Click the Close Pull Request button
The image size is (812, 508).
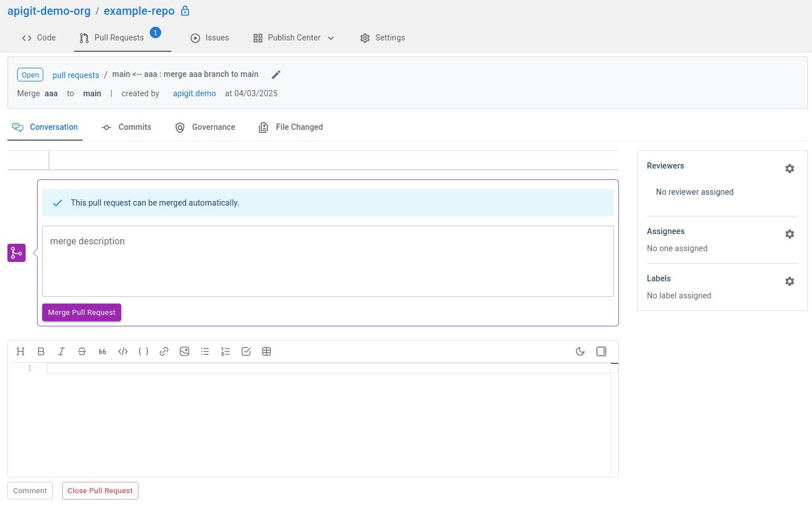coord(100,491)
